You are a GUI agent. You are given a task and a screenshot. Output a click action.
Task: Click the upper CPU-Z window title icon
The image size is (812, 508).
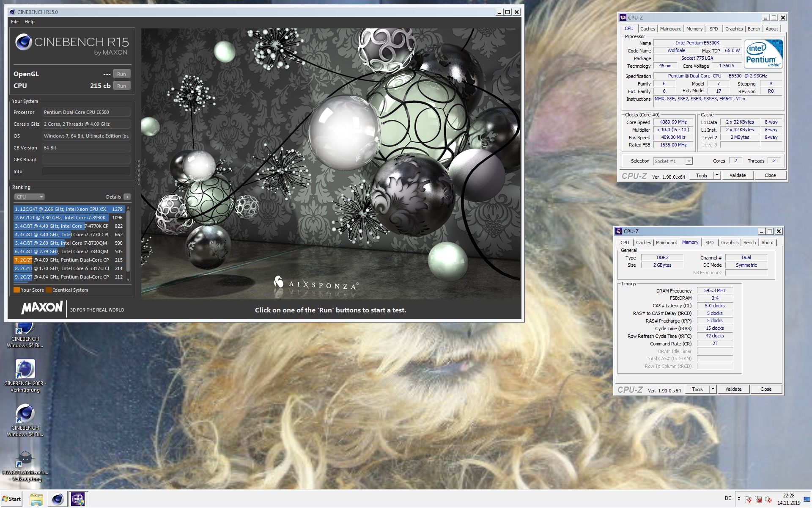(x=623, y=17)
